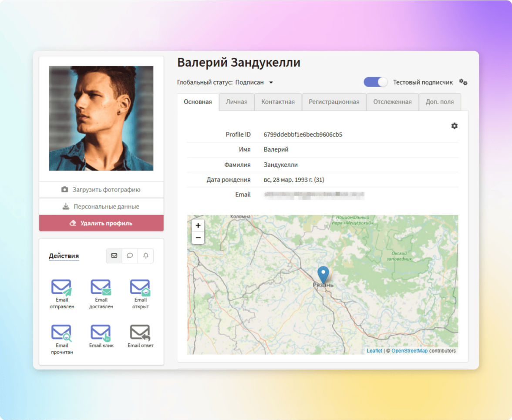Switch actions filter to envelope email
This screenshot has height=420, width=512.
(114, 256)
